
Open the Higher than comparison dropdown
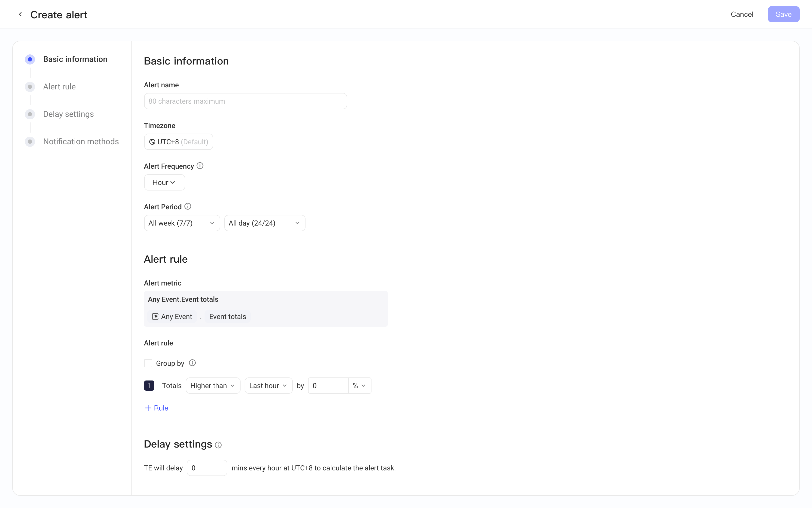click(213, 386)
